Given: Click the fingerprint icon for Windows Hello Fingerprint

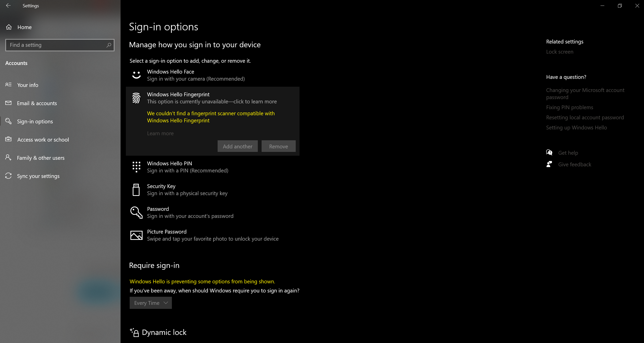Looking at the screenshot, I should pos(136,98).
